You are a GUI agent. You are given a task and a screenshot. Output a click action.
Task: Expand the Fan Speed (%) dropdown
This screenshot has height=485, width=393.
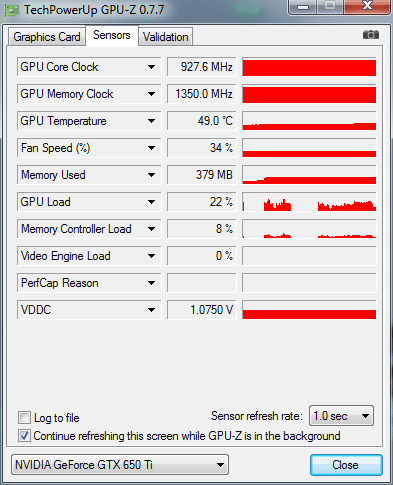click(151, 148)
